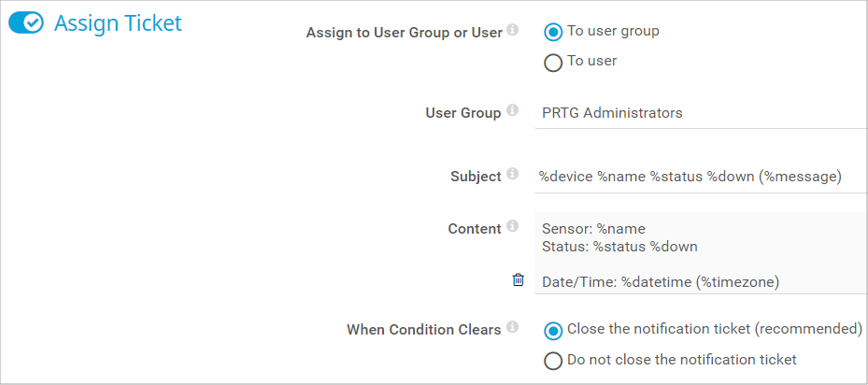The height and width of the screenshot is (385, 868).
Task: Click the trash icon beside Content field
Action: 519,279
